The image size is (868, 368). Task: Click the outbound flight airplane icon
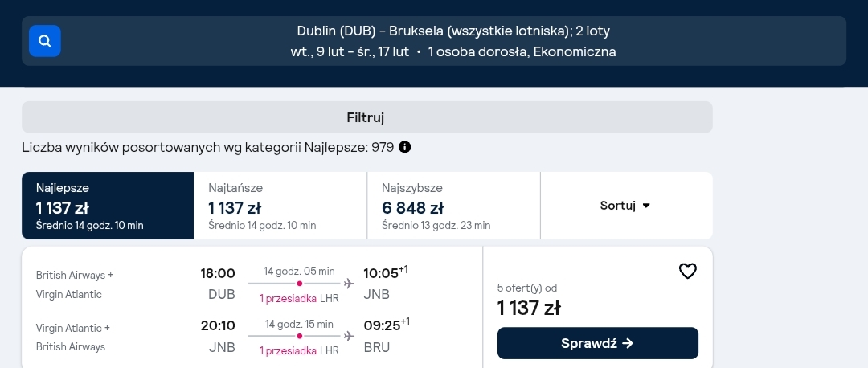coord(349,284)
